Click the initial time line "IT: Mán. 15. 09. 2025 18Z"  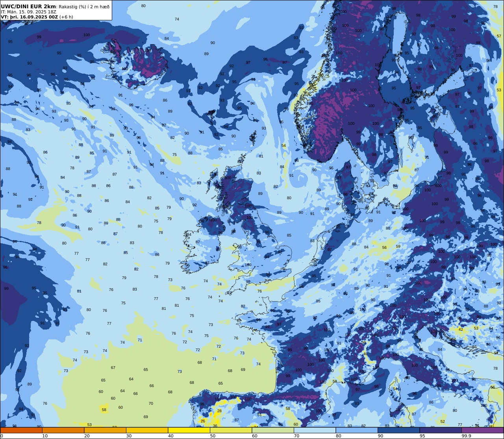coord(28,12)
